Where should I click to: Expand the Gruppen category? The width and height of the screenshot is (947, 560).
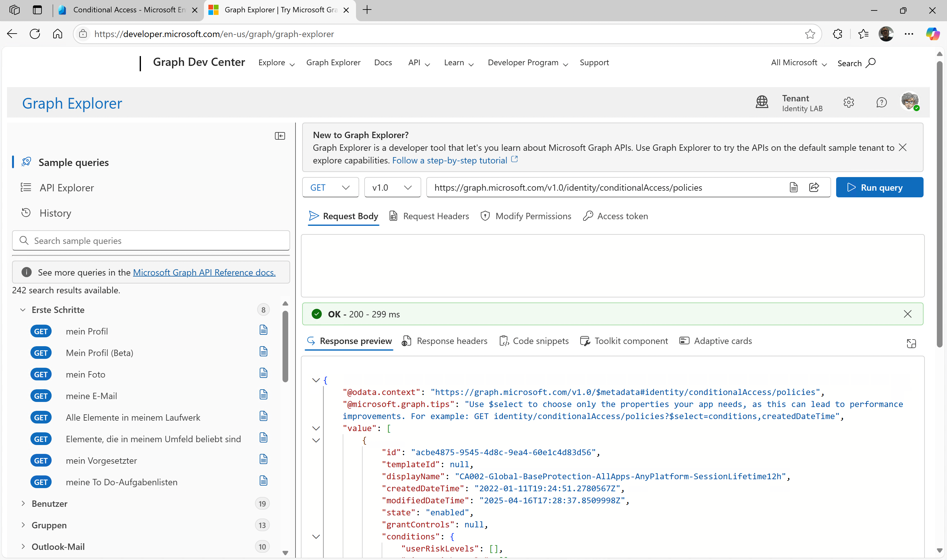pos(23,525)
